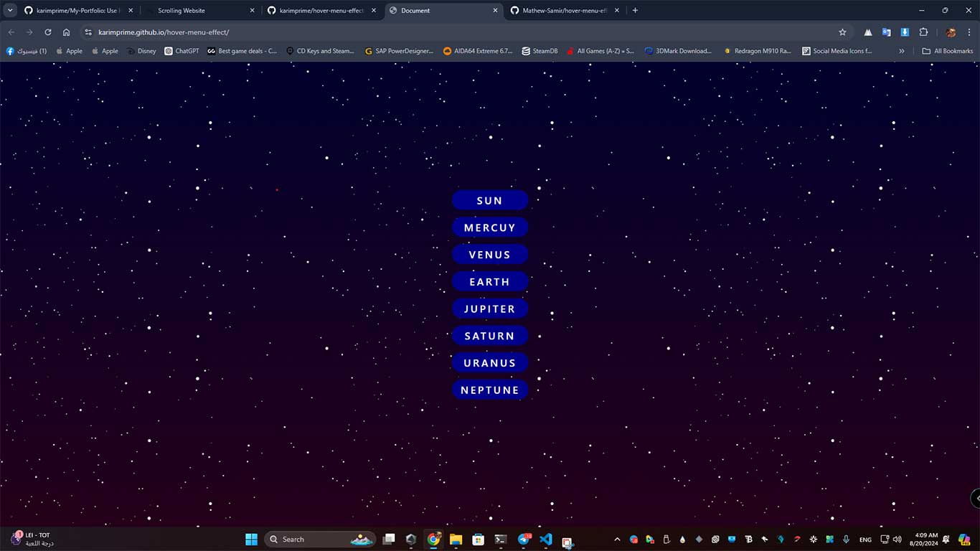
Task: Expand the tab search dropdown arrow
Action: [10, 11]
